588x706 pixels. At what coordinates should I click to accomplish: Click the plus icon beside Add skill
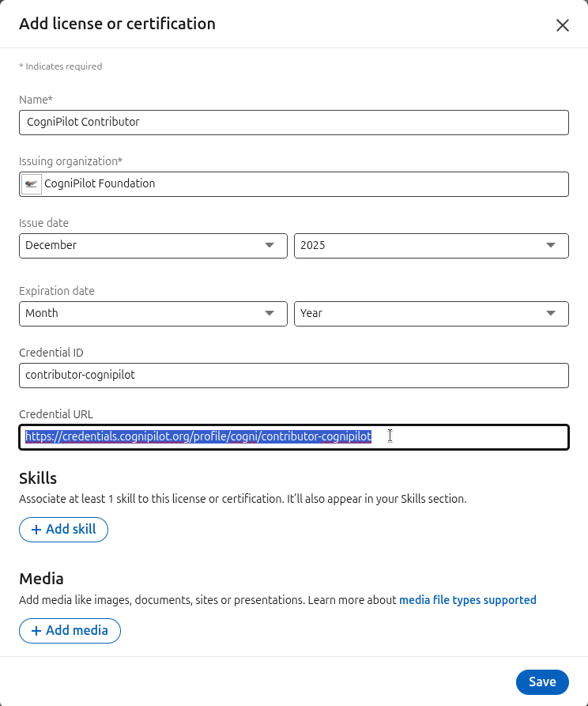(36, 530)
